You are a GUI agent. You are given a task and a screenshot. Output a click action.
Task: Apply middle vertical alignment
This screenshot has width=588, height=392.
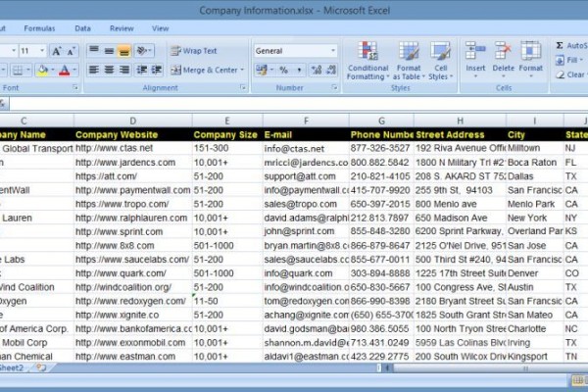(109, 50)
